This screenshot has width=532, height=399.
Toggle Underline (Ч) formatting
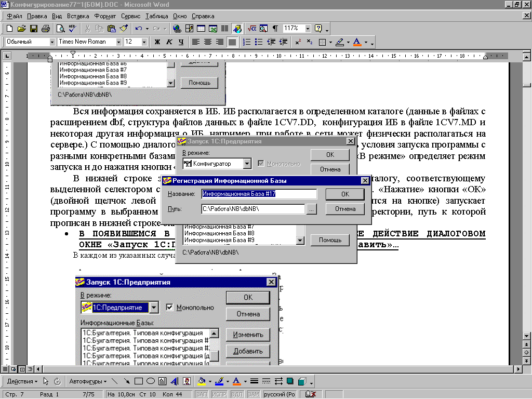pos(181,42)
